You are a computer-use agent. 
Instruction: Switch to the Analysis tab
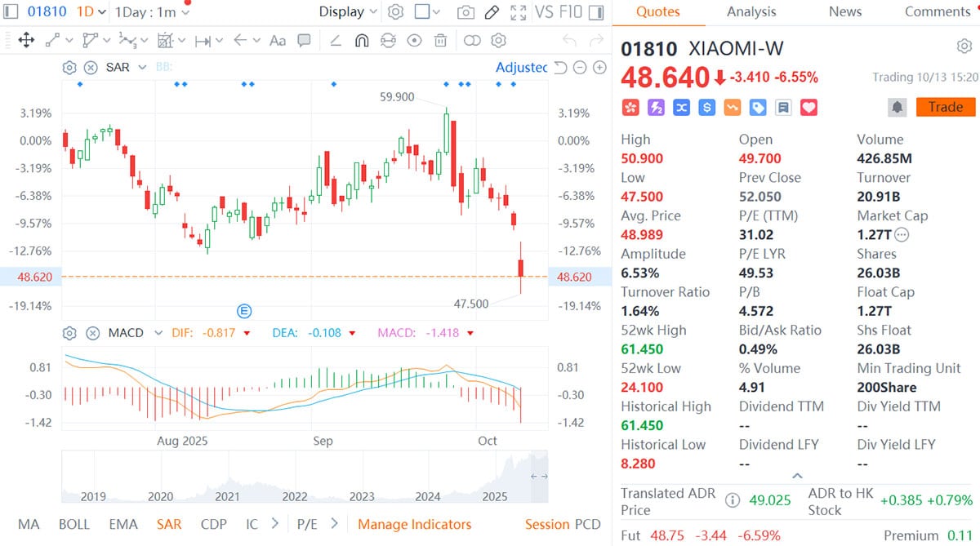[x=751, y=11]
